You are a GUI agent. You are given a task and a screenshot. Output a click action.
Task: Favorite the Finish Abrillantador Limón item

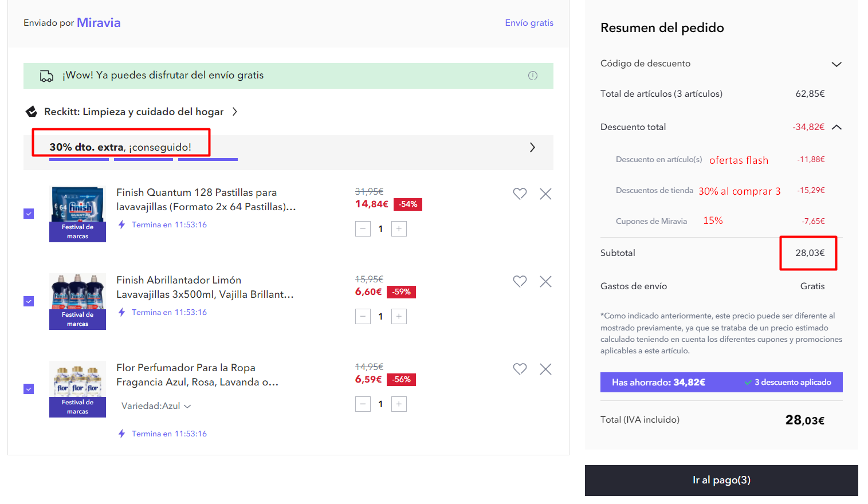coord(520,281)
